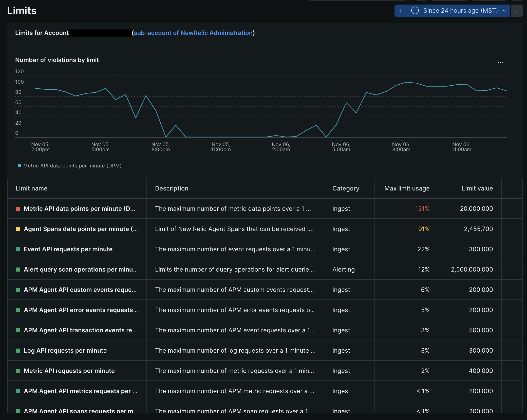The width and height of the screenshot is (527, 420).
Task: Select Alert query scan operations limit
Action: 81,270
